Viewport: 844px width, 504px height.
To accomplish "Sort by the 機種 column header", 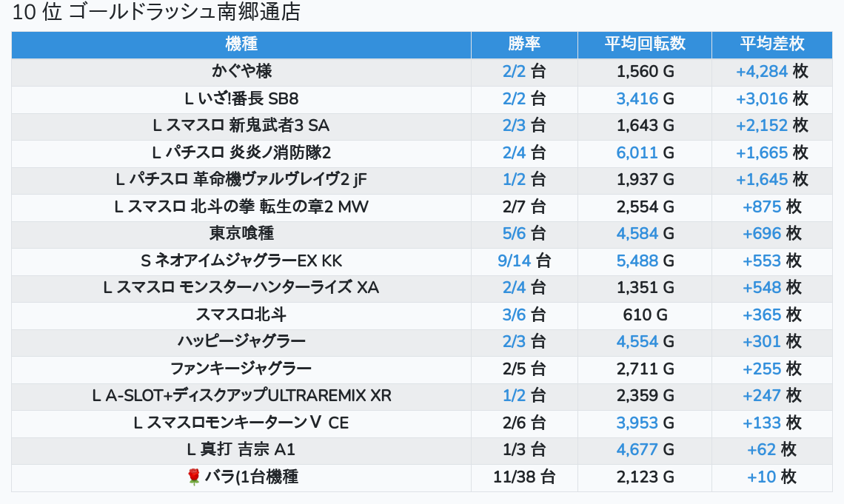I will point(241,44).
